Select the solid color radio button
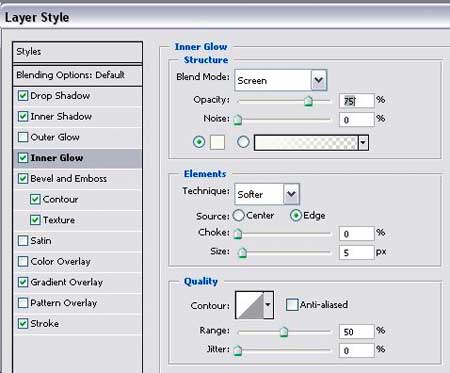 199,142
